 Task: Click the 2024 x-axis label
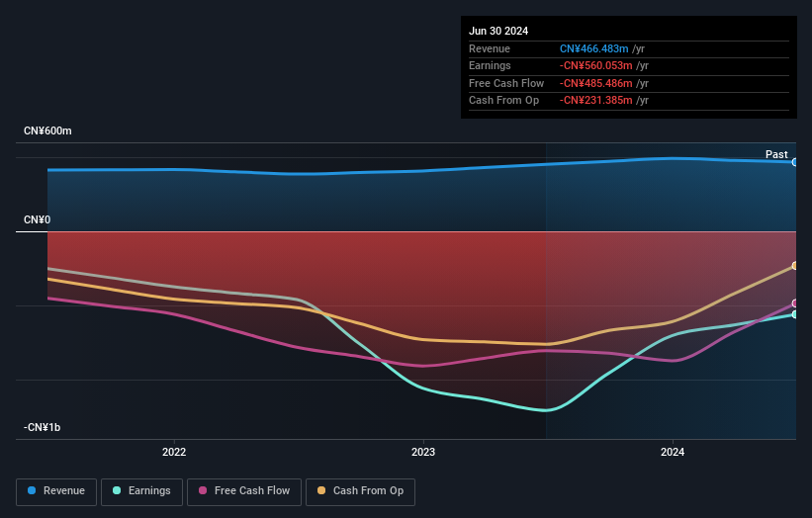click(x=673, y=453)
